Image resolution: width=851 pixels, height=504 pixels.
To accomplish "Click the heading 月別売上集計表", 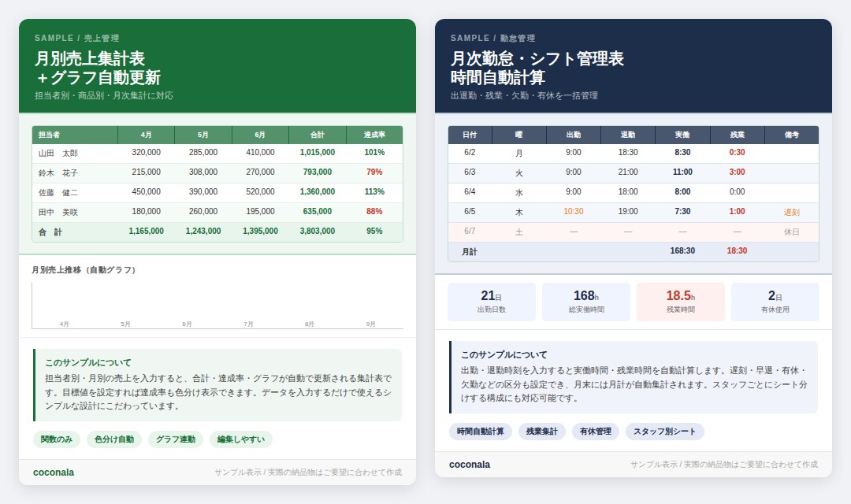I will coord(90,58).
